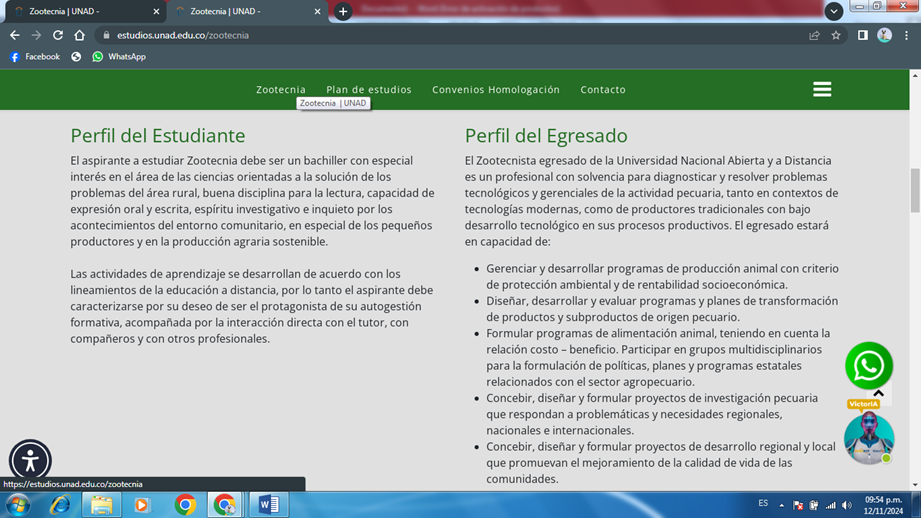The width and height of the screenshot is (921, 518).
Task: Open a new browser tab
Action: tap(343, 11)
